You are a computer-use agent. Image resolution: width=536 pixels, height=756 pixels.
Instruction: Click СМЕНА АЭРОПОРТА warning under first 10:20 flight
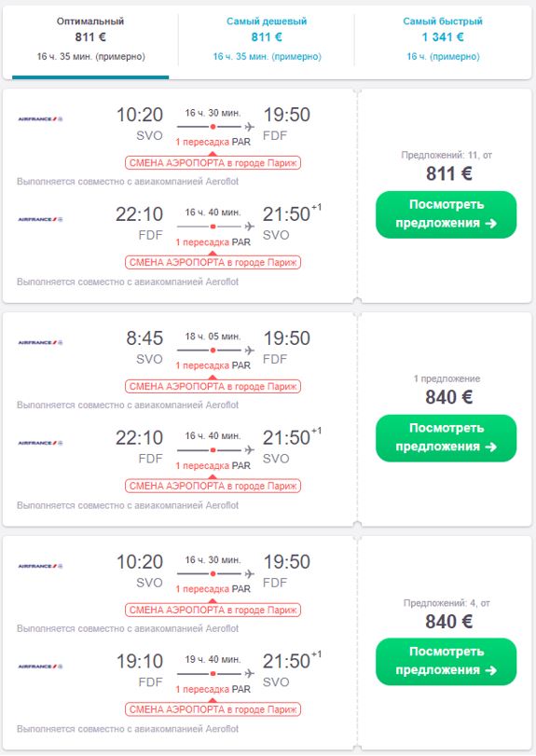(x=213, y=163)
